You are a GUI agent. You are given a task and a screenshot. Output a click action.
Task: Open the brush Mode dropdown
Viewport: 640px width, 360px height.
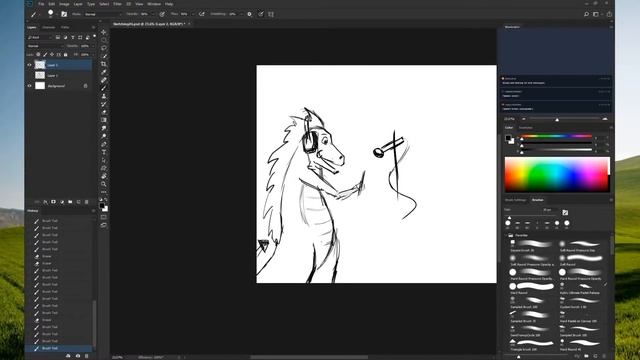103,14
